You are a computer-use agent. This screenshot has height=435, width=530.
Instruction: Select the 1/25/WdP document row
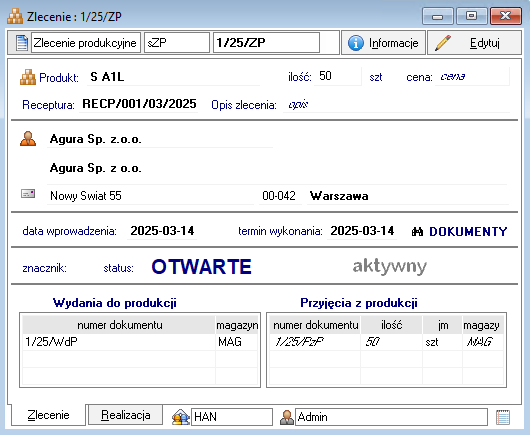click(140, 342)
